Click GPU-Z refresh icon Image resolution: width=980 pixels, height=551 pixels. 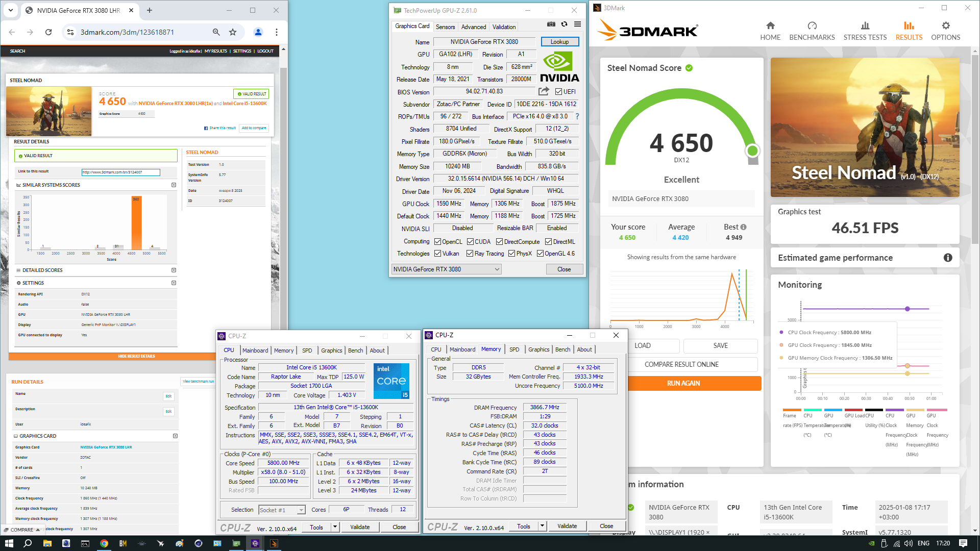(564, 24)
